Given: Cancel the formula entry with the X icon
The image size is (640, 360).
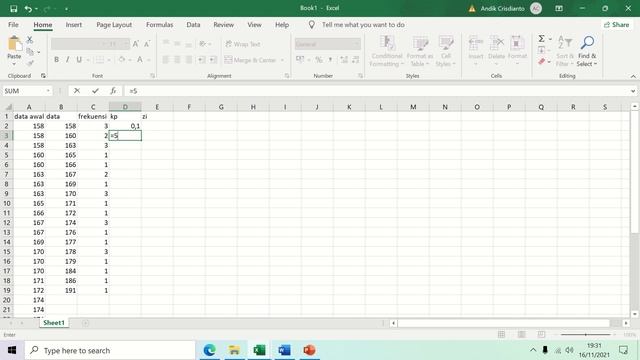Looking at the screenshot, I should [x=77, y=91].
